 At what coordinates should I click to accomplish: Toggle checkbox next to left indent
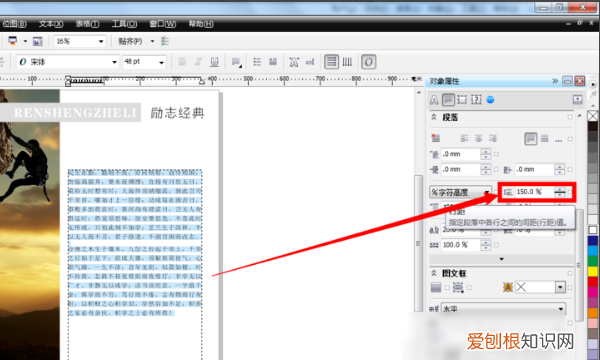pos(496,169)
